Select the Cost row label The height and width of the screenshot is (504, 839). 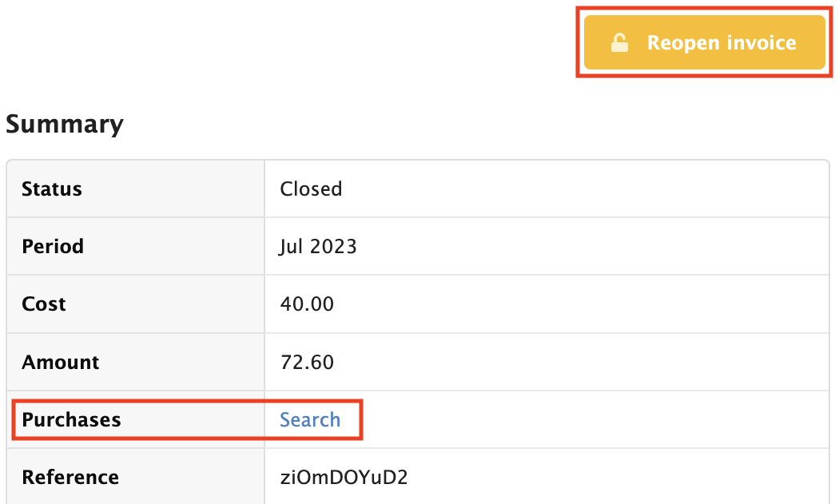pyautogui.click(x=45, y=304)
